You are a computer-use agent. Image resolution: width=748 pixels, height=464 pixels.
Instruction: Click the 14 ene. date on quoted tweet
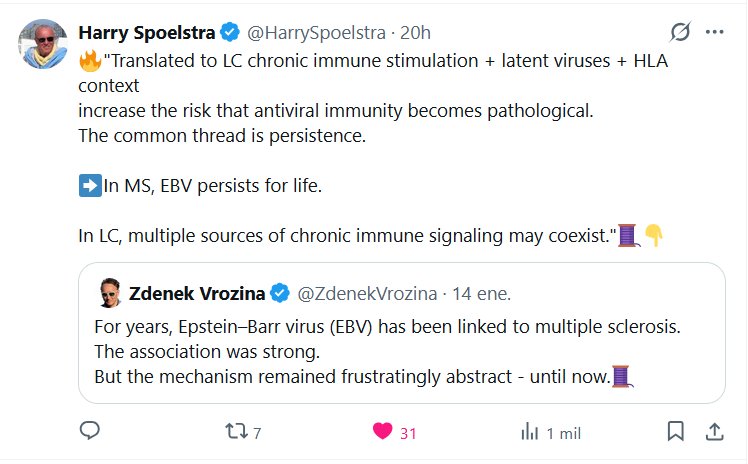[483, 293]
